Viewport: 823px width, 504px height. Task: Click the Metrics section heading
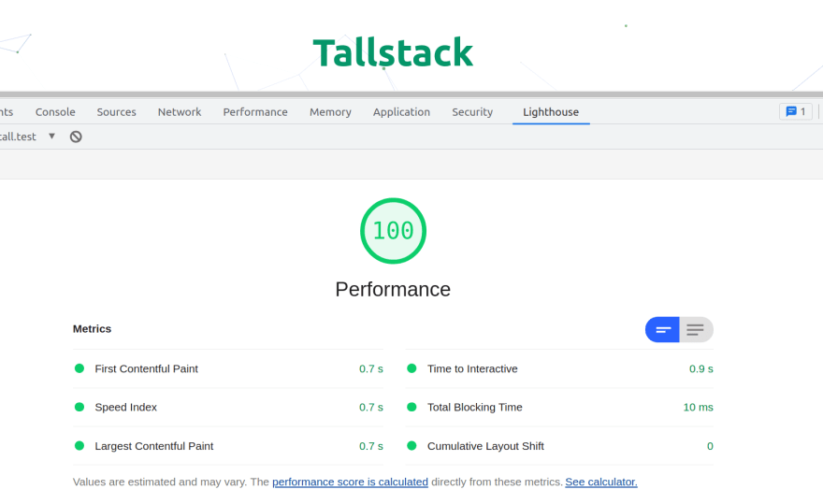(x=92, y=328)
